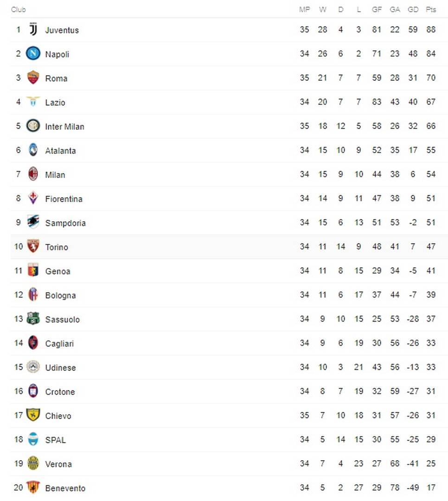Click the GD column header
The width and height of the screenshot is (448, 501).
[413, 10]
